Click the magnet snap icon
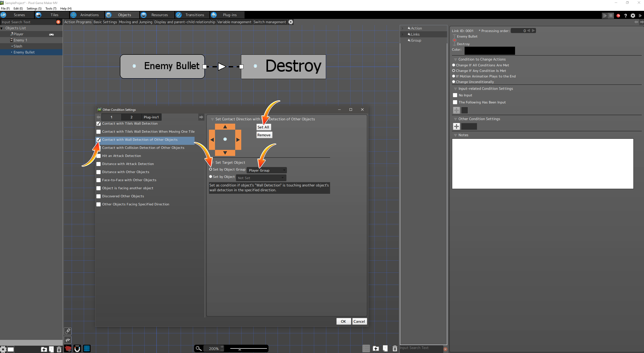Screen dimensions: 644x353 click(x=77, y=349)
